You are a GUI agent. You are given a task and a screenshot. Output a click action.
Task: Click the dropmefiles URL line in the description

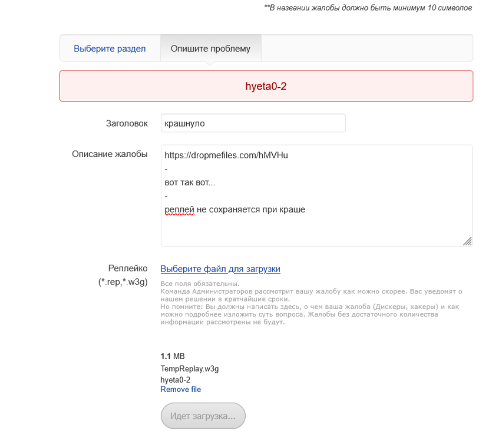(x=226, y=155)
